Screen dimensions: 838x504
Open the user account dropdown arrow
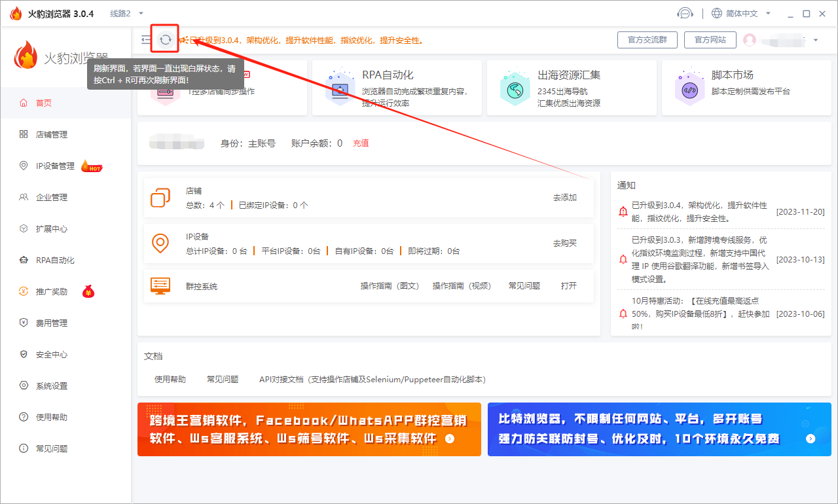click(x=816, y=40)
